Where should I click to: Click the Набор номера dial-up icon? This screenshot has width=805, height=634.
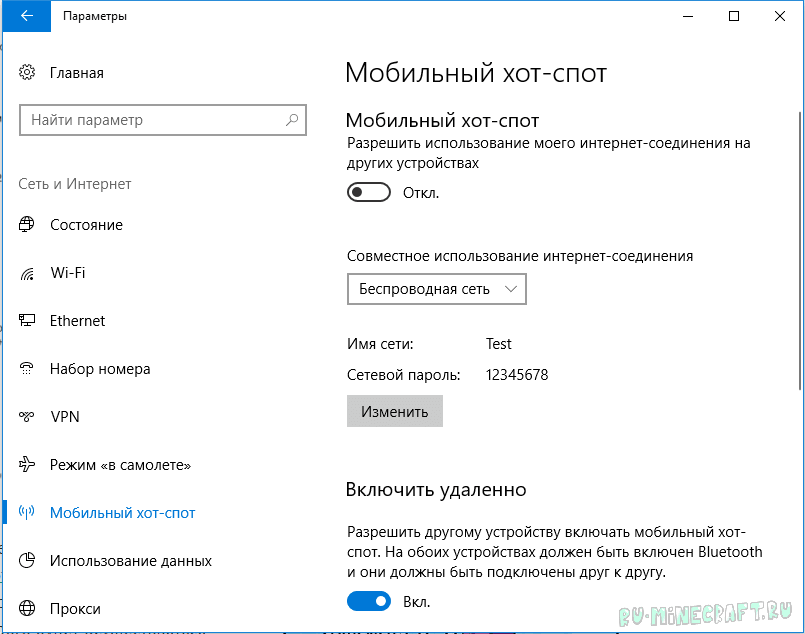28,369
